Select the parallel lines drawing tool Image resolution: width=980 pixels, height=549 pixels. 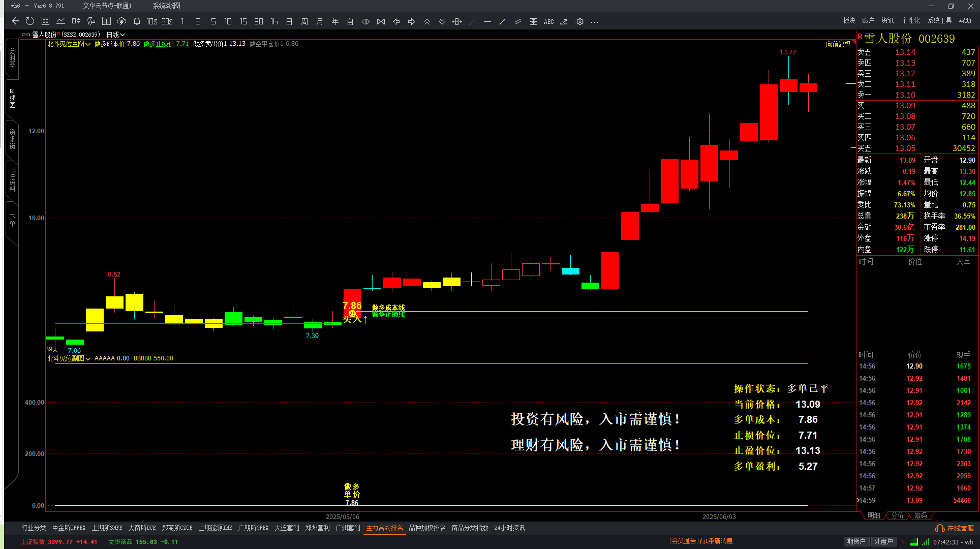tap(518, 21)
